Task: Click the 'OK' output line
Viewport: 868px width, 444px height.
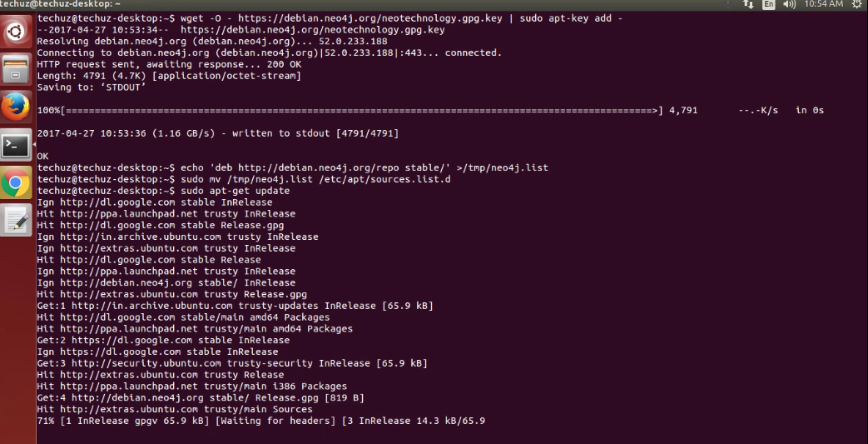Action: tap(42, 157)
